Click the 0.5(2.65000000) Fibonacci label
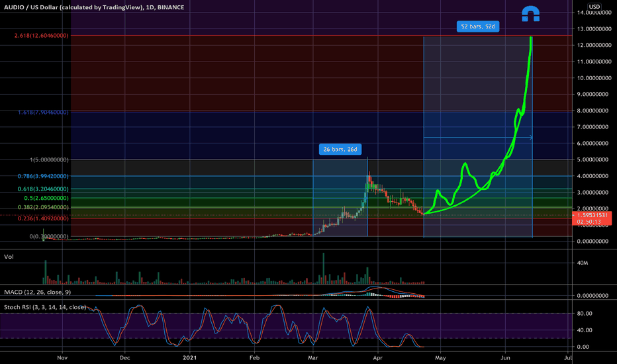Screen dimensions: 617x364 [x=46, y=198]
